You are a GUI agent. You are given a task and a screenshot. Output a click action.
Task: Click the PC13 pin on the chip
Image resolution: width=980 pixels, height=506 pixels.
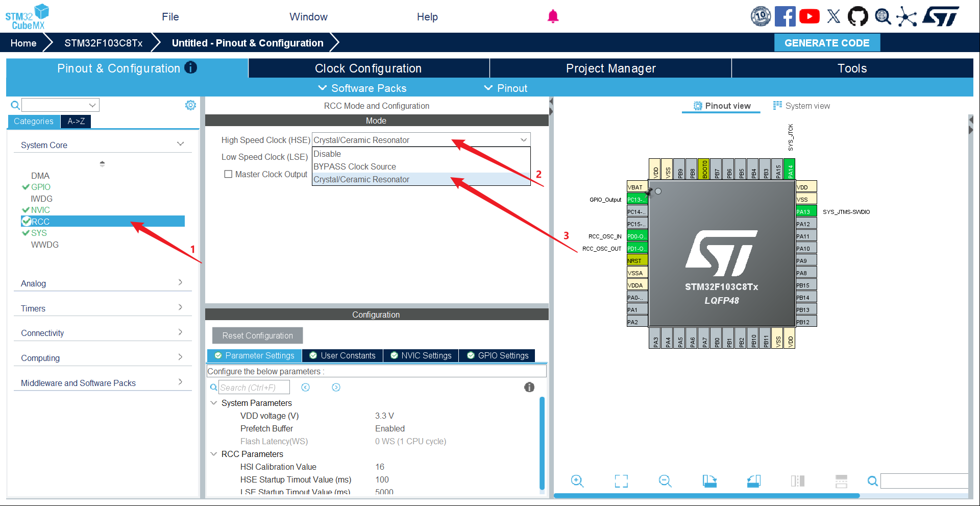[x=637, y=199]
